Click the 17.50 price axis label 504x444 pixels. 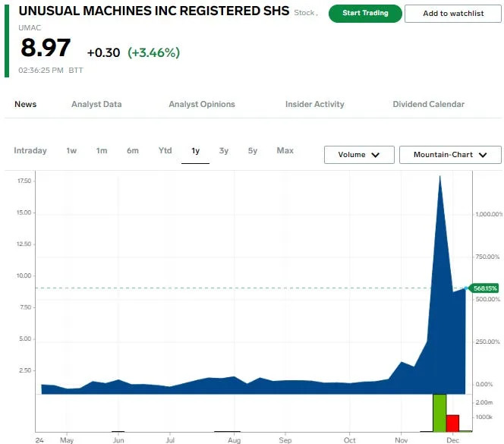tap(24, 181)
